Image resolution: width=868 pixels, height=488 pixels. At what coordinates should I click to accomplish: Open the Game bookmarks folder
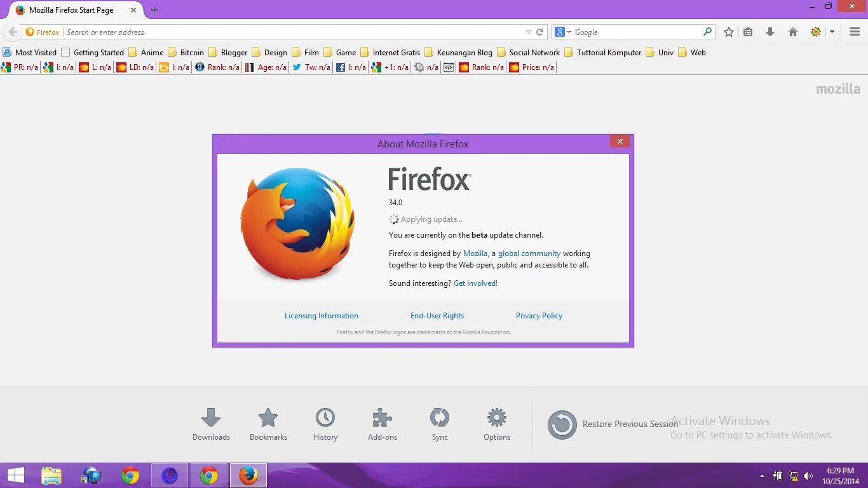(x=339, y=53)
